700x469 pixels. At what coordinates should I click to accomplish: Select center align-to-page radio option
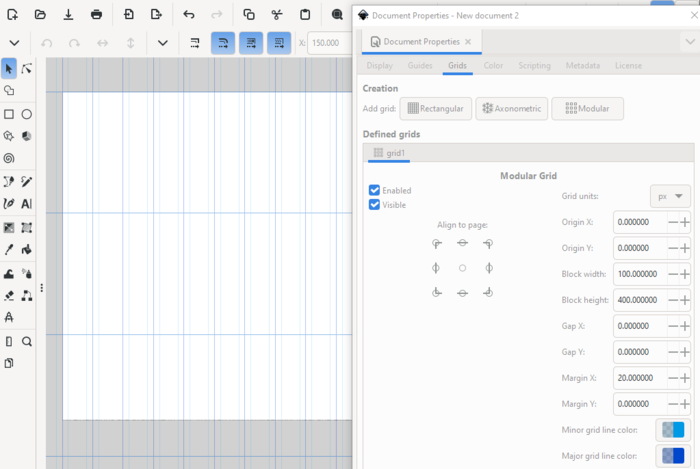(x=462, y=268)
